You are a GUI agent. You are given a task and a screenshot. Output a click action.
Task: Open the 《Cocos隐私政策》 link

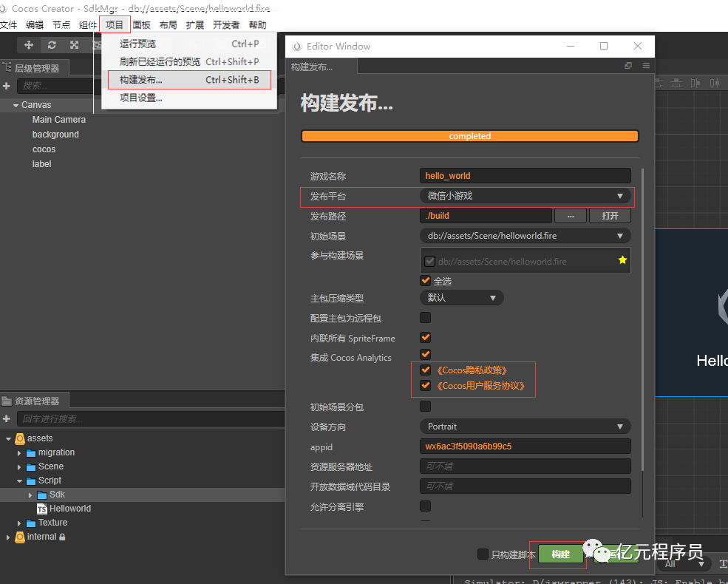click(472, 370)
